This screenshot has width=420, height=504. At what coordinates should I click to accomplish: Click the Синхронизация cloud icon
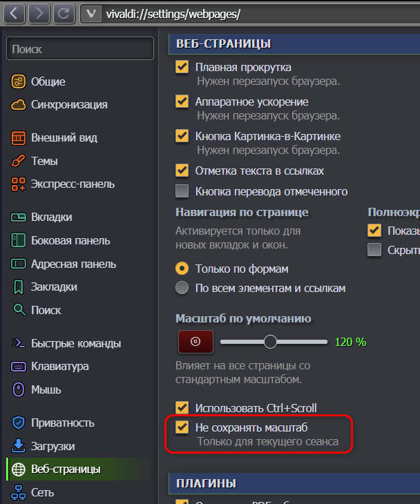pos(19,105)
